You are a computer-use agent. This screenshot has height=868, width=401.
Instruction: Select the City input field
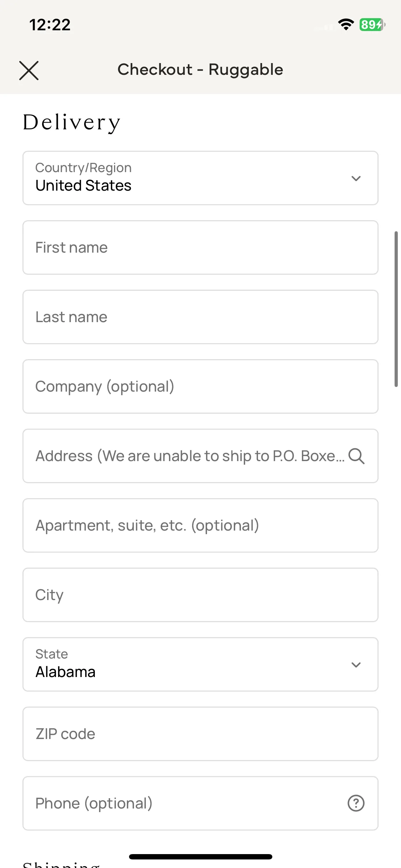click(x=200, y=595)
